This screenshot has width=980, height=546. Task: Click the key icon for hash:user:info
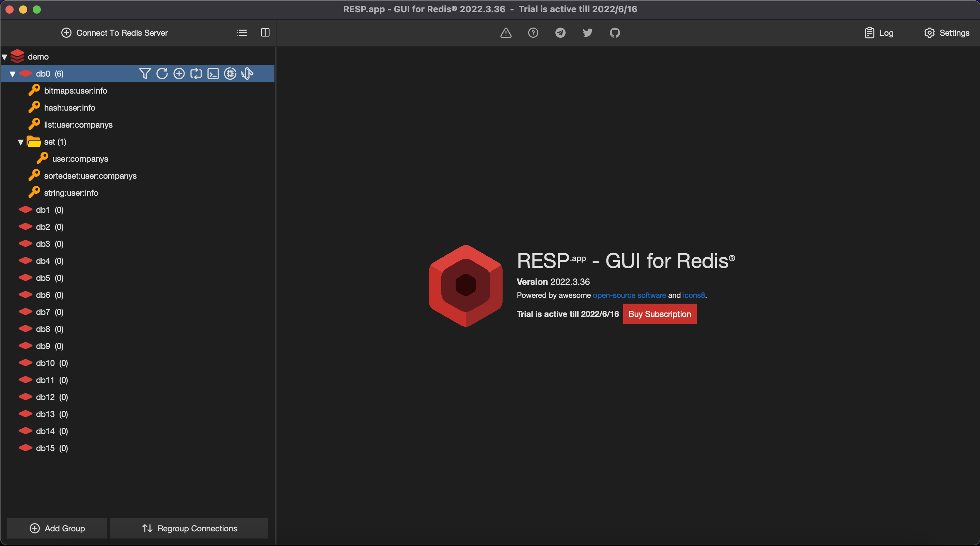(x=34, y=107)
